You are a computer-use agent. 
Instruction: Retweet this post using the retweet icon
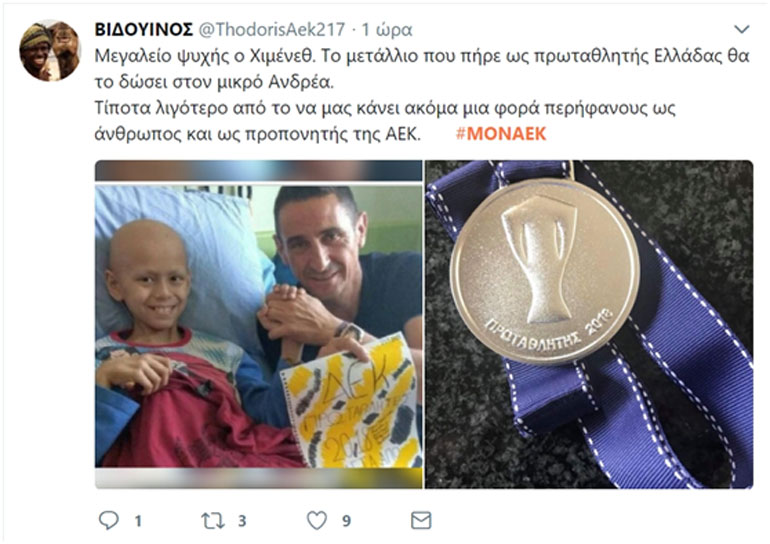coord(213,520)
